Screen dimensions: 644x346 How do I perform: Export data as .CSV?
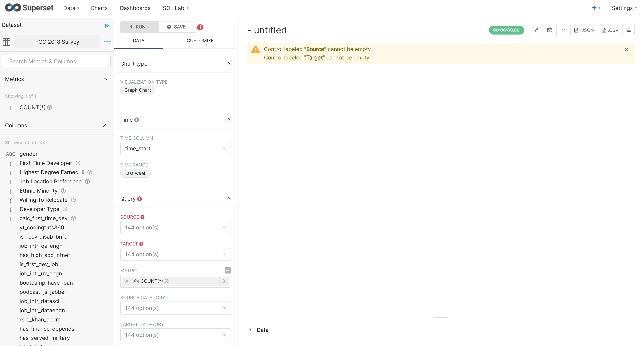pyautogui.click(x=610, y=30)
